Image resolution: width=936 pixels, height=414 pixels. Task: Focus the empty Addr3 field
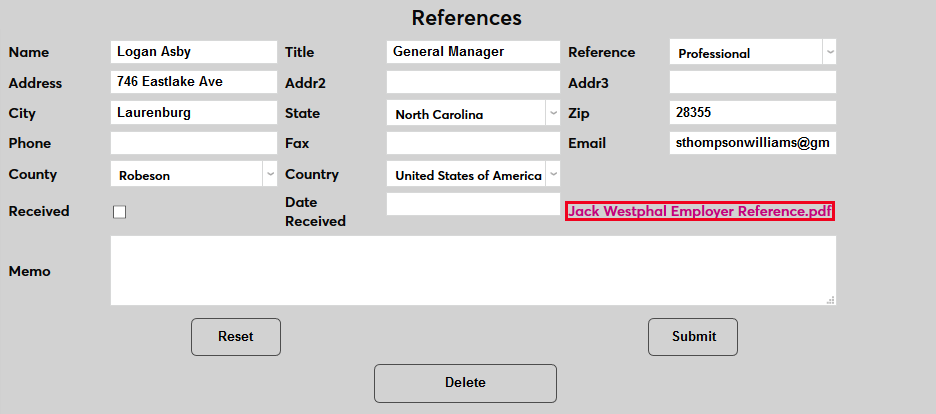tap(752, 82)
